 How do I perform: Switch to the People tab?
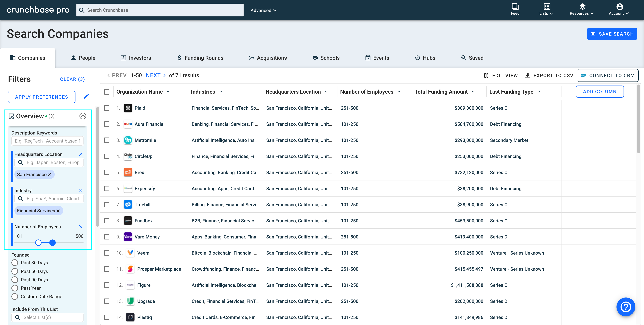click(x=83, y=58)
